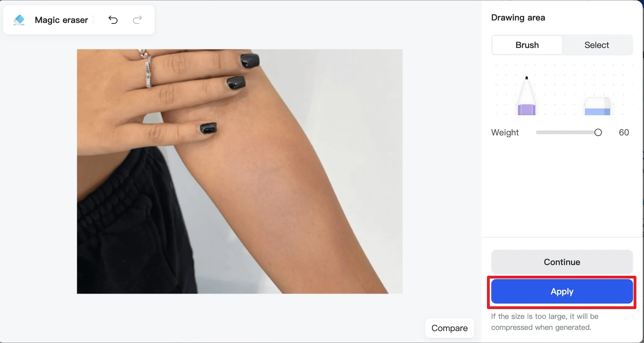Click the undo arrow icon
This screenshot has height=343, width=644.
pos(112,19)
